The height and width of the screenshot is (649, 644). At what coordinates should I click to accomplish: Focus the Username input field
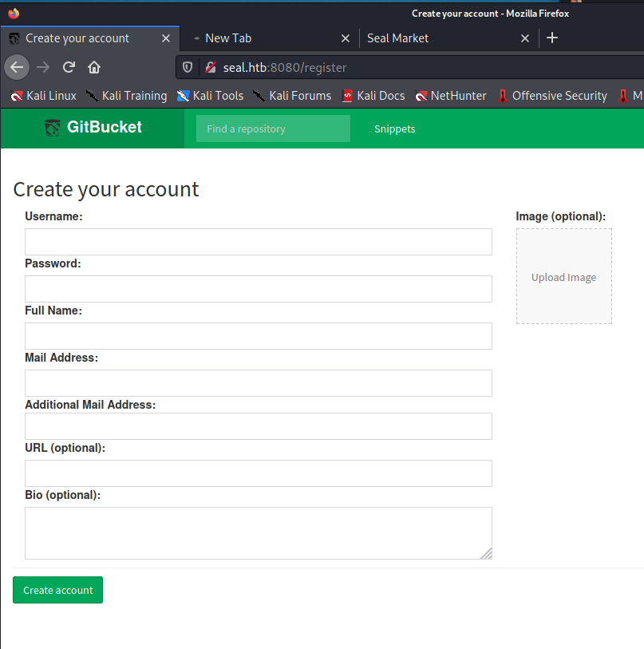[258, 242]
